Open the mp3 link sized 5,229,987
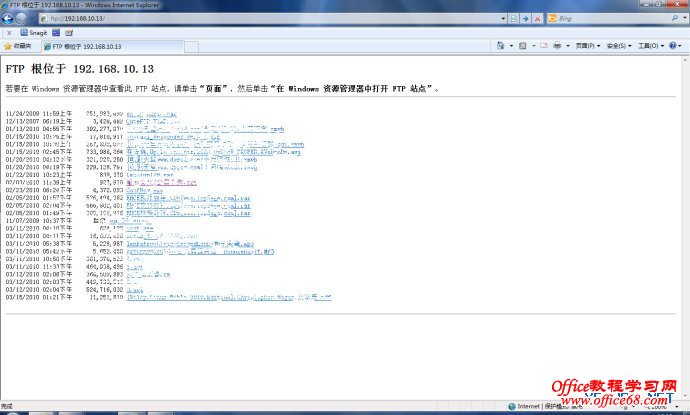The width and height of the screenshot is (690, 415). pos(190,243)
